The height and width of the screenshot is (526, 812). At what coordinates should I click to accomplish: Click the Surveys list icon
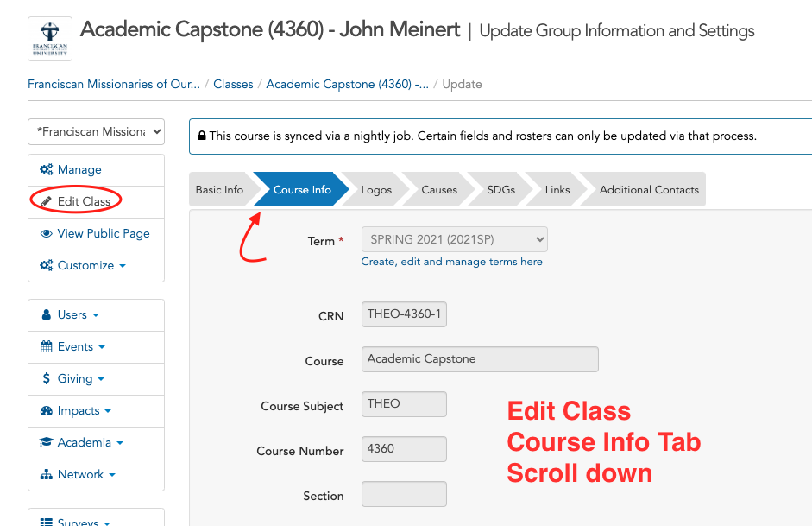click(x=46, y=522)
